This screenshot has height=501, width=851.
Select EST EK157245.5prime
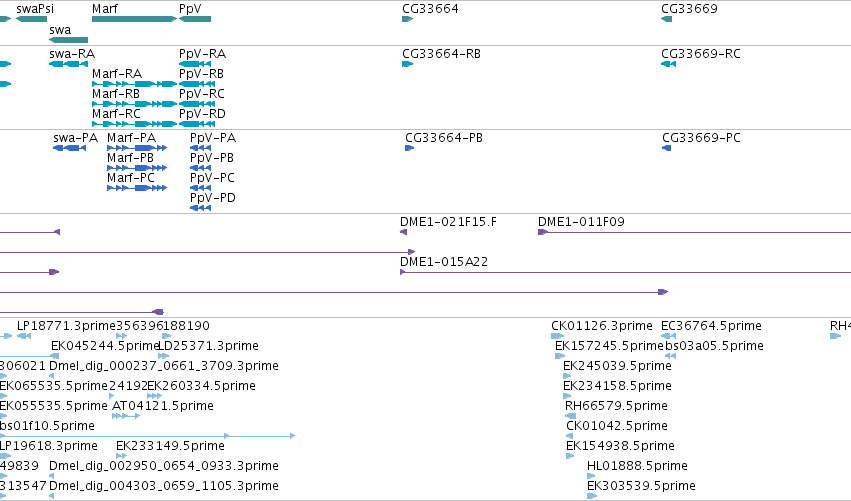pyautogui.click(x=609, y=346)
